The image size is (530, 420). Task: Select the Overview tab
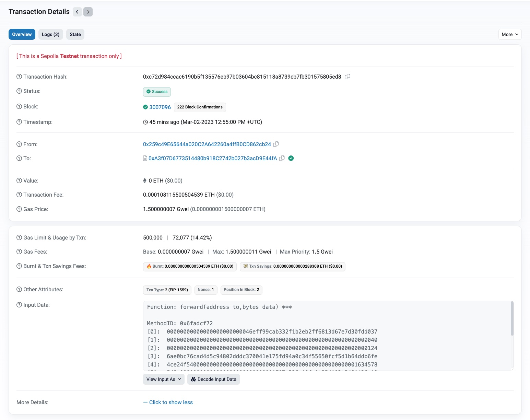coord(22,34)
